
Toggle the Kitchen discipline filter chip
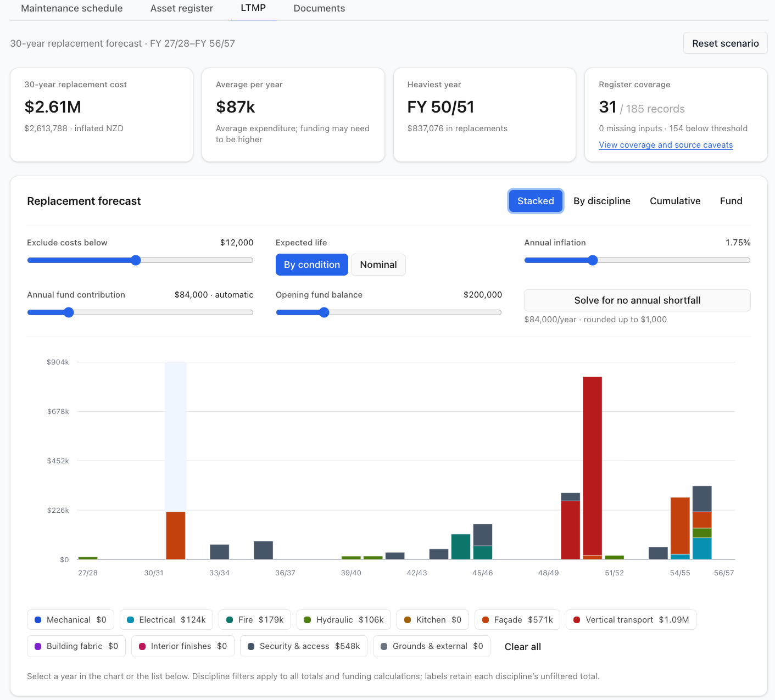click(433, 620)
